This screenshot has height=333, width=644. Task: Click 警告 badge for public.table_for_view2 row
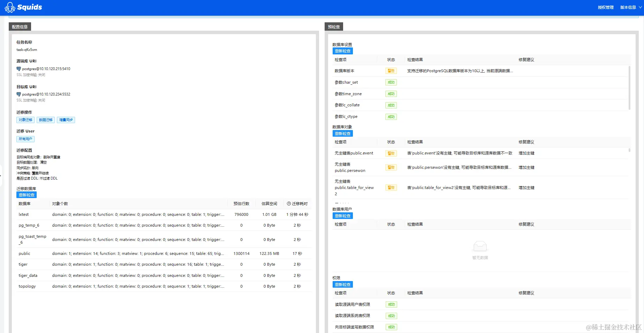tap(391, 188)
